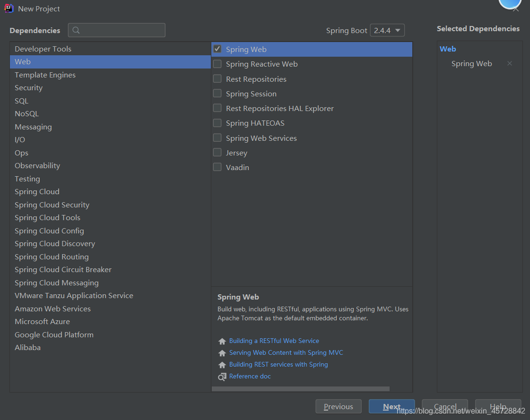Screen dimensions: 530x420
Task: Open Spring Cloud Discovery category
Action: [x=110, y=244]
